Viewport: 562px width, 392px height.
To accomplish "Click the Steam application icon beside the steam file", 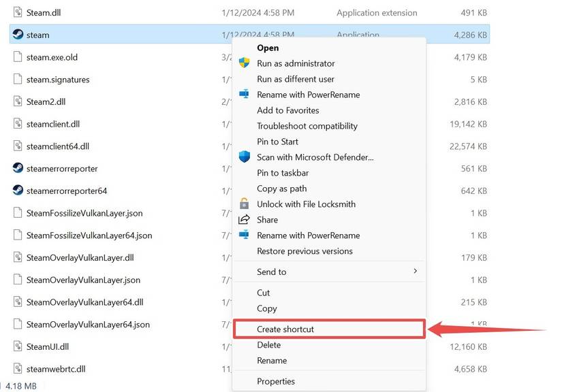I will (x=18, y=35).
